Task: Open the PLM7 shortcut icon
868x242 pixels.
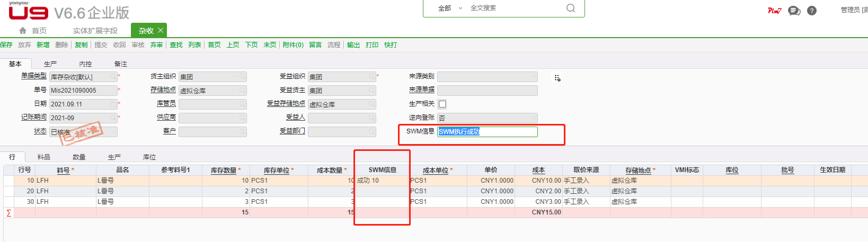Action: 774,11
